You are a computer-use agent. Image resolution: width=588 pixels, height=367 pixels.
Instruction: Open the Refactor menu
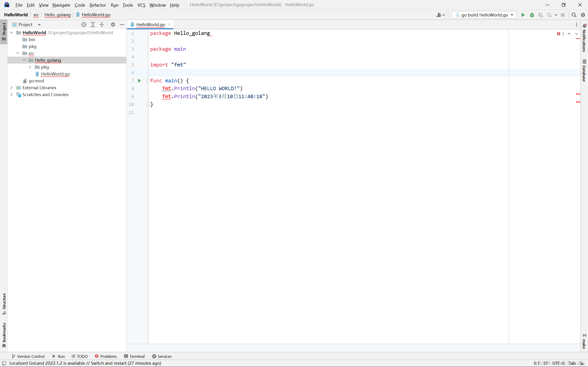tap(98, 5)
